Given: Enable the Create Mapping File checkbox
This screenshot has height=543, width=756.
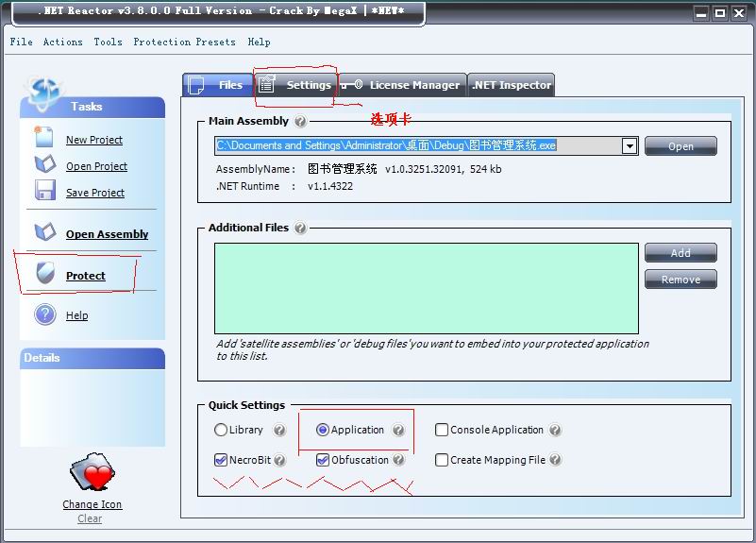Looking at the screenshot, I should [x=441, y=460].
